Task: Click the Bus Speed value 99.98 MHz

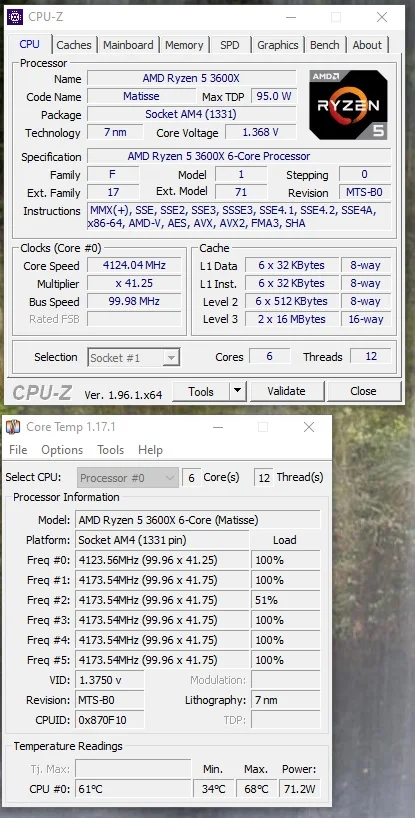Action: pyautogui.click(x=134, y=302)
